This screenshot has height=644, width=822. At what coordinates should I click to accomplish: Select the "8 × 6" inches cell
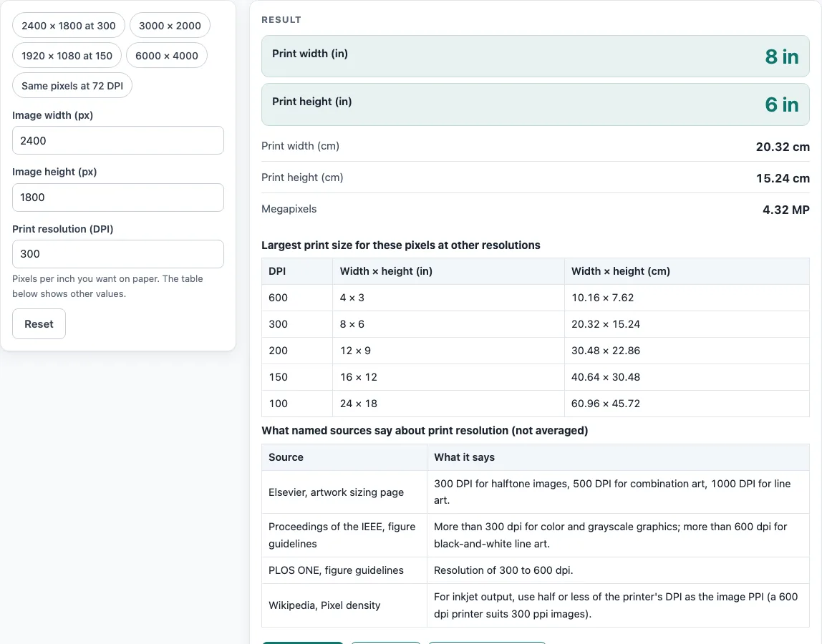point(448,324)
